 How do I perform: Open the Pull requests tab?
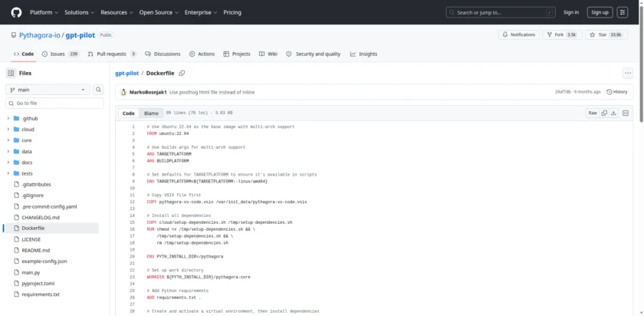(112, 54)
